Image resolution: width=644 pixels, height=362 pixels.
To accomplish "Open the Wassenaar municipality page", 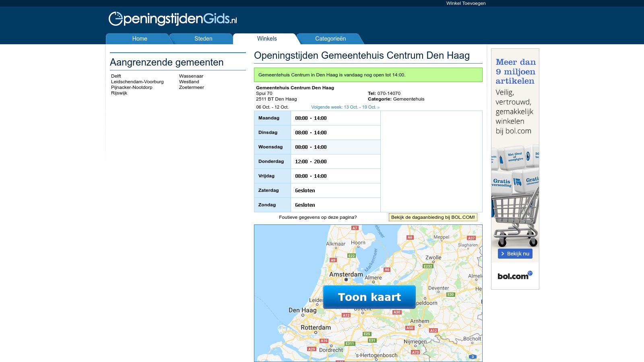I will click(191, 76).
